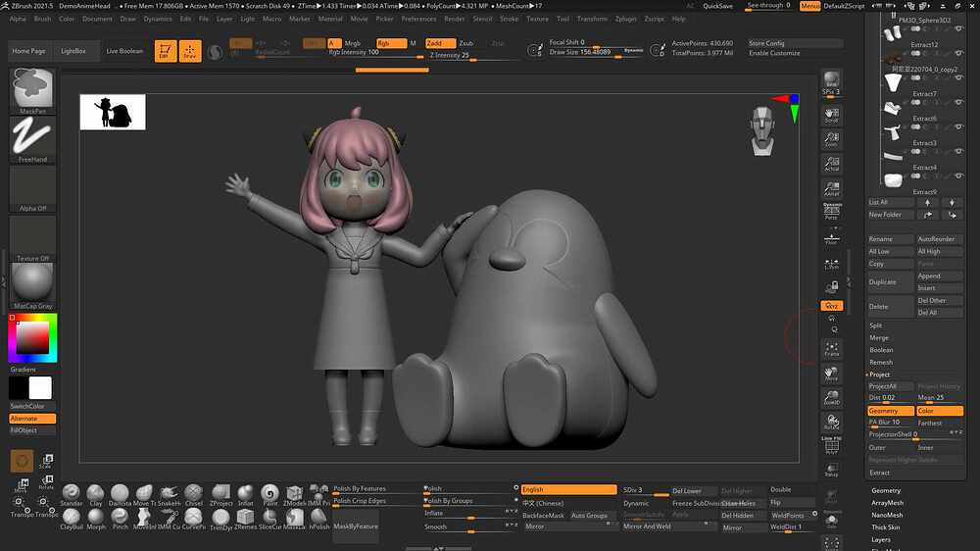Expand the Layers subpalette
The width and height of the screenshot is (980, 551).
[881, 540]
